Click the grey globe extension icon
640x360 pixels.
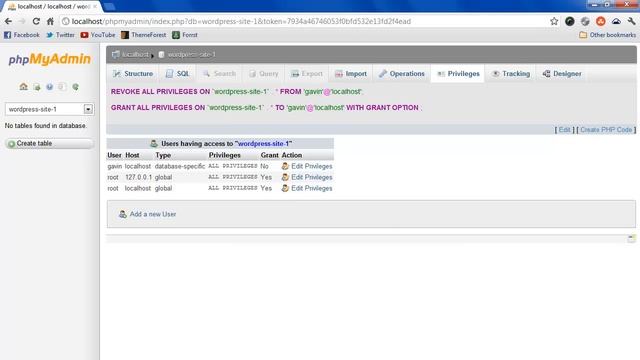pyautogui.click(x=585, y=21)
